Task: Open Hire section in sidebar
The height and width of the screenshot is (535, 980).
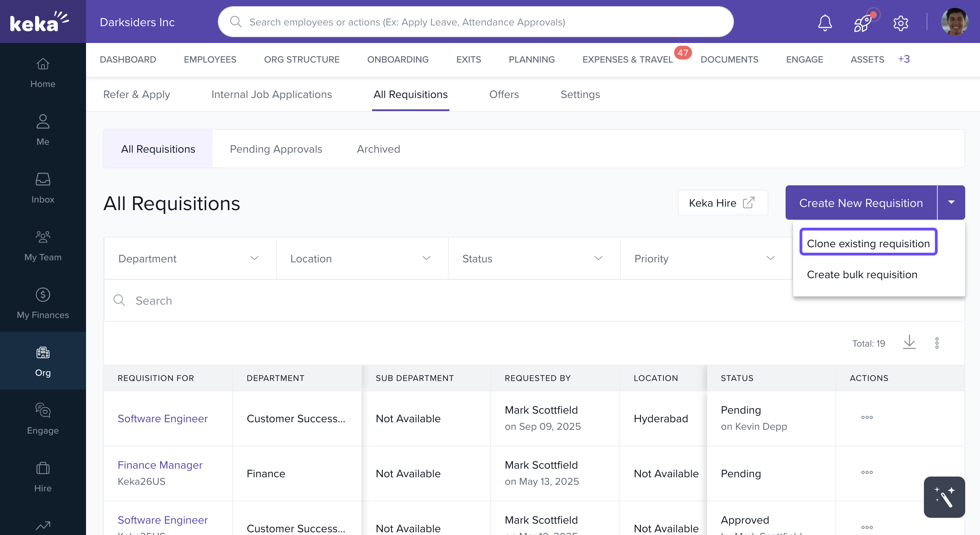Action: pyautogui.click(x=43, y=477)
